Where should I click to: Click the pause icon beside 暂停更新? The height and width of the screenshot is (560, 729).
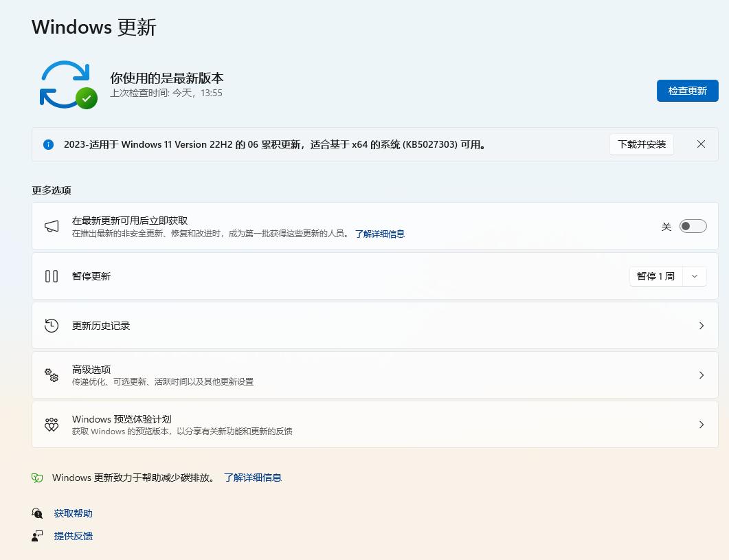[52, 276]
